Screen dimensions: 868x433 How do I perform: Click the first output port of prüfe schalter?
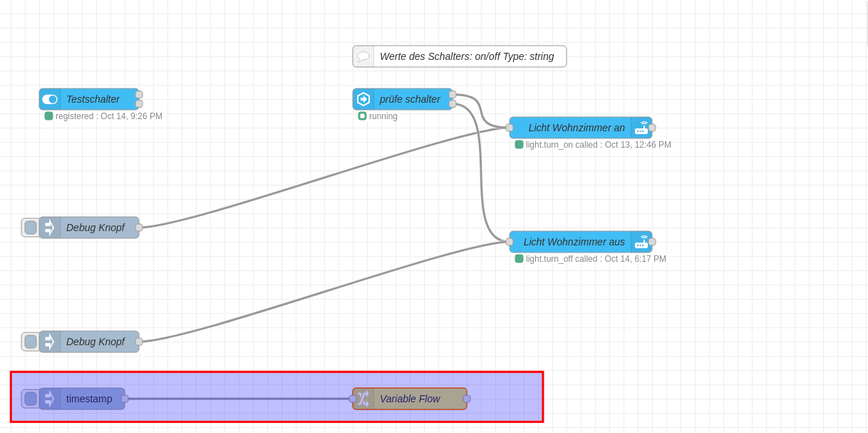[453, 94]
